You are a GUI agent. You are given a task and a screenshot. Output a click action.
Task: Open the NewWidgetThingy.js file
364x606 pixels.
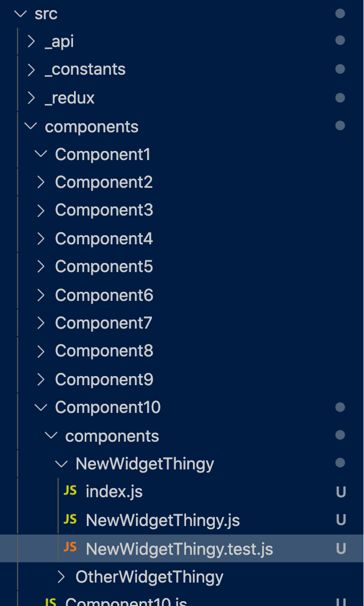tap(162, 520)
